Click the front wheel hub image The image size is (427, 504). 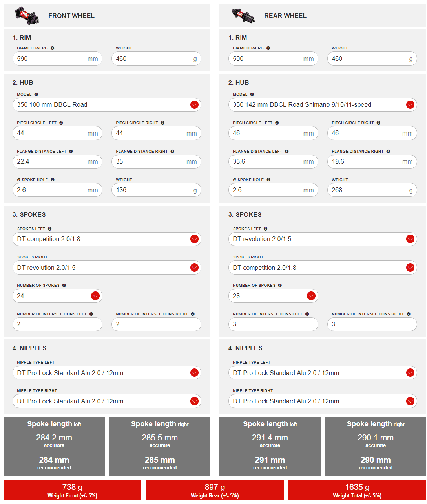[27, 15]
